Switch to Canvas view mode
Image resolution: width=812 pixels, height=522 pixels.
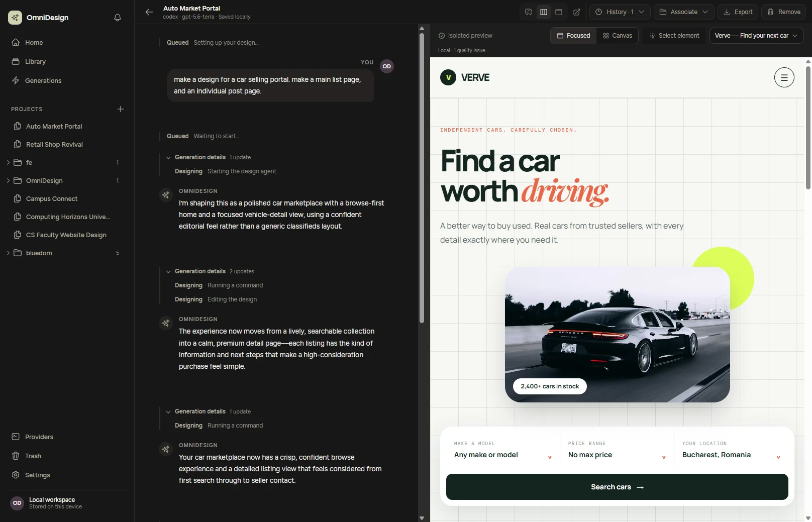click(x=618, y=36)
